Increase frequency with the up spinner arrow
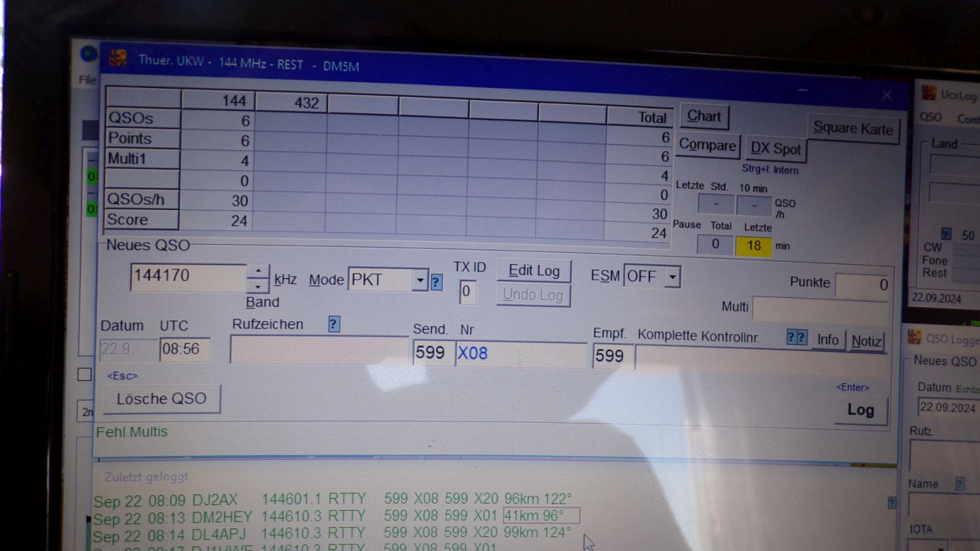980x551 pixels. coord(259,271)
